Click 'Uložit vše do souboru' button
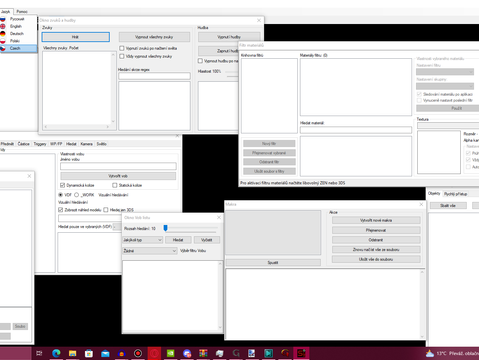This screenshot has width=479, height=360. click(376, 259)
